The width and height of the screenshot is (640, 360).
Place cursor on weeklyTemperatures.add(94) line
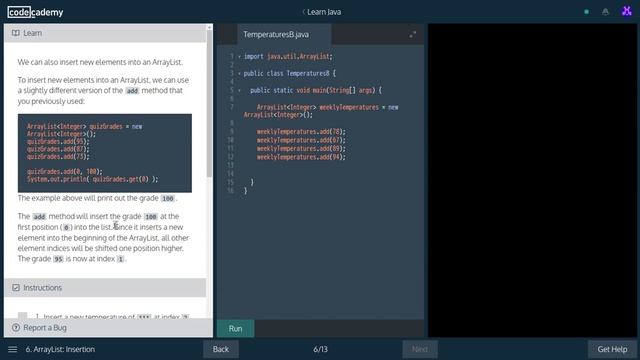[301, 157]
